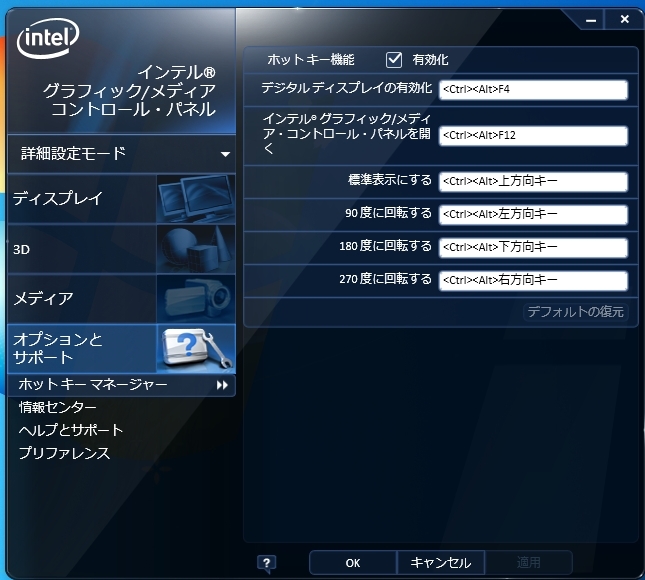Open ヘルプとサポート
Screen dimensions: 645x580
coord(71,430)
